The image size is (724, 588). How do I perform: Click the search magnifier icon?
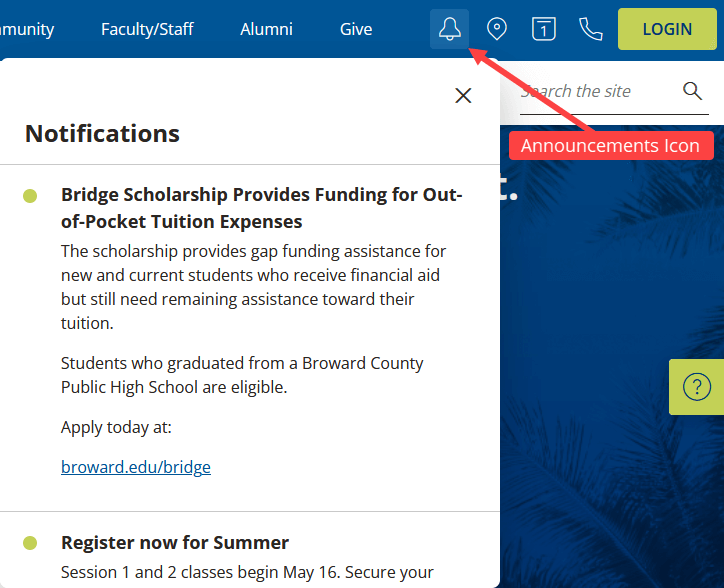coord(692,91)
